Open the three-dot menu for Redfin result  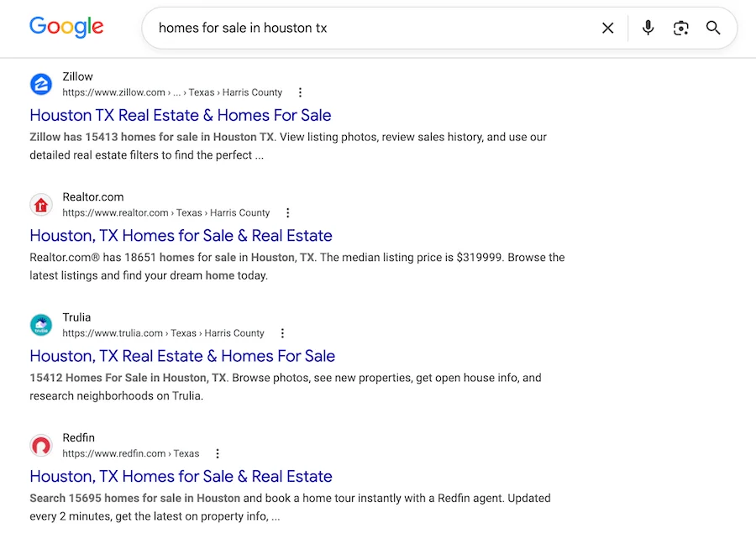tap(218, 453)
